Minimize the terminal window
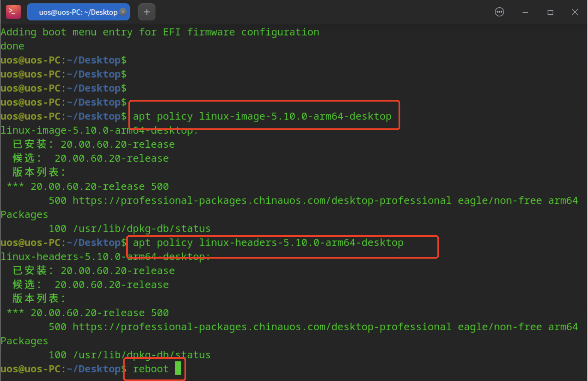588x381 pixels. coord(525,12)
